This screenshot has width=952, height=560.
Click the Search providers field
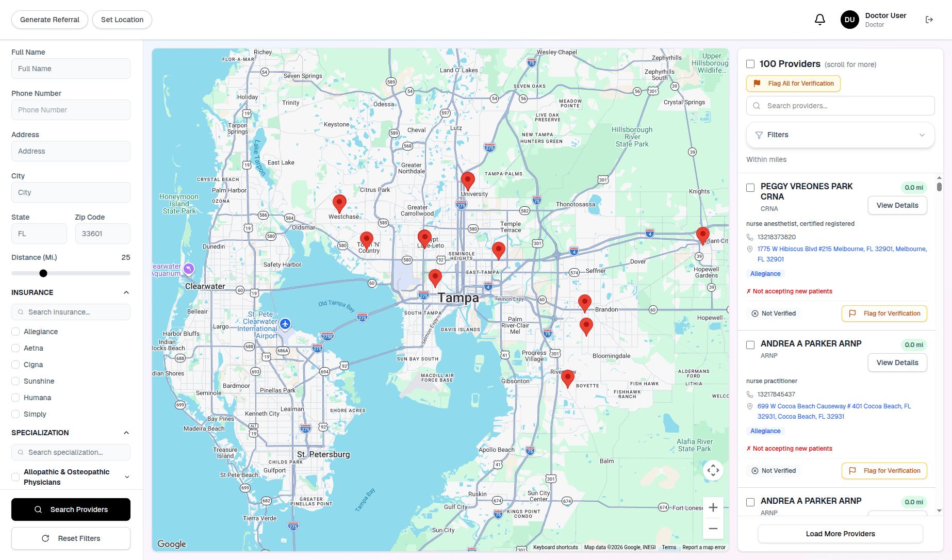pyautogui.click(x=840, y=106)
